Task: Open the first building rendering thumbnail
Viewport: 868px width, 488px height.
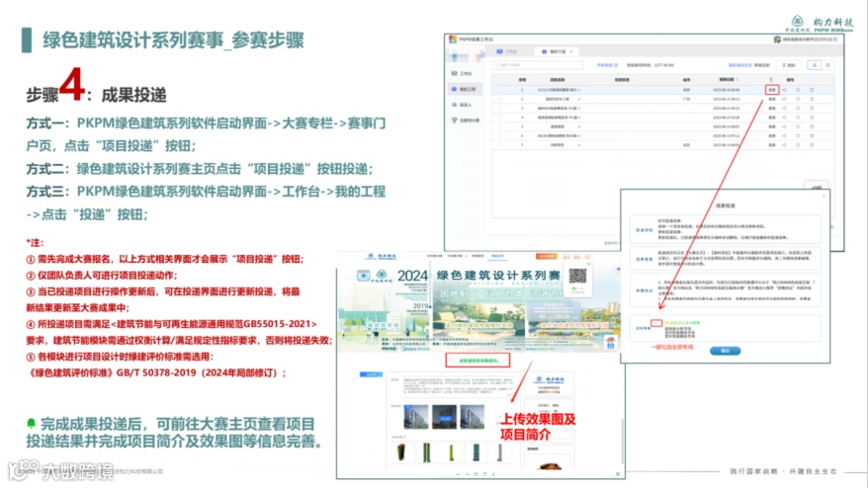Action: 416,417
